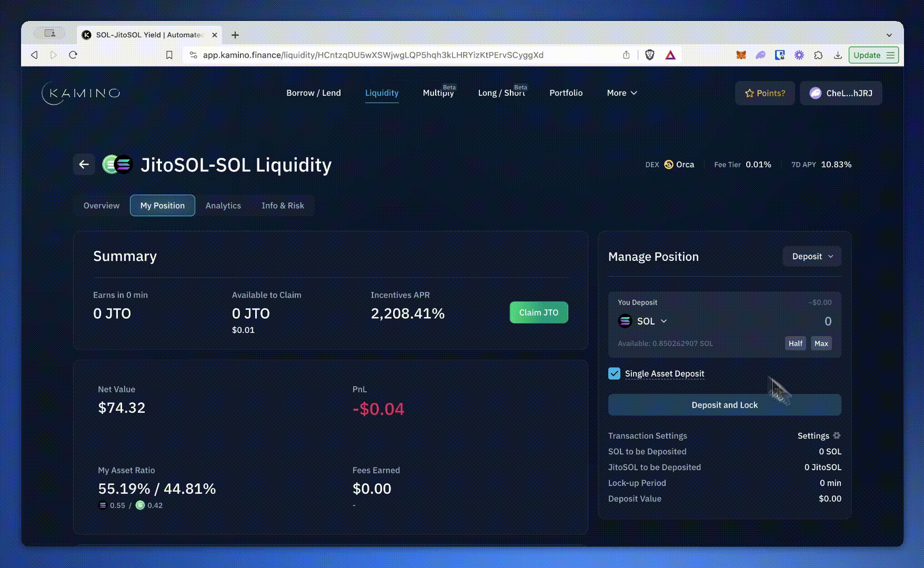
Task: Open the MetaMask fox extension
Action: point(741,55)
